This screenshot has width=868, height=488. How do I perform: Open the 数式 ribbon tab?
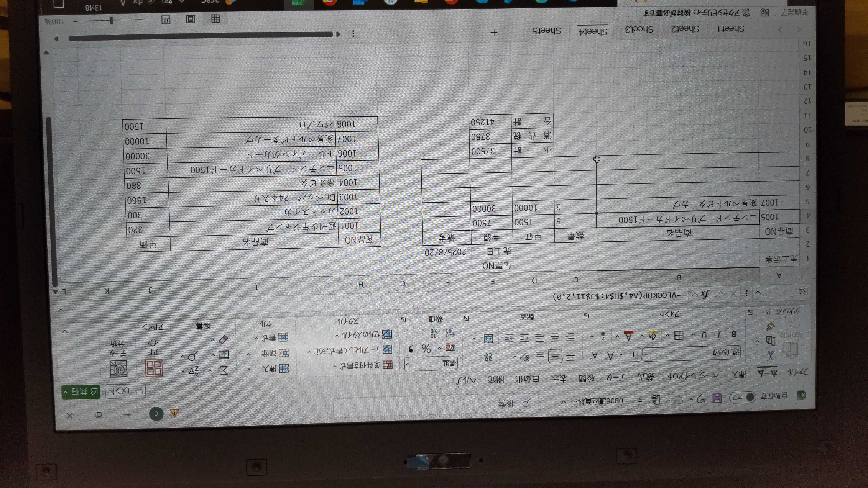pyautogui.click(x=646, y=377)
